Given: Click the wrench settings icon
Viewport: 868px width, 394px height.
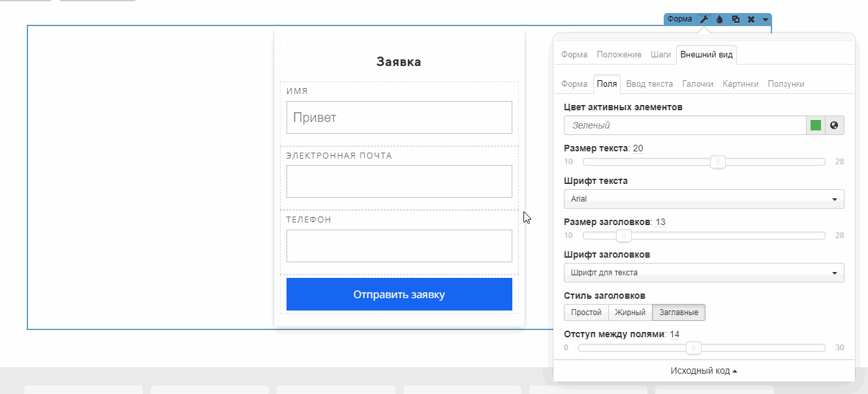Looking at the screenshot, I should click(704, 20).
